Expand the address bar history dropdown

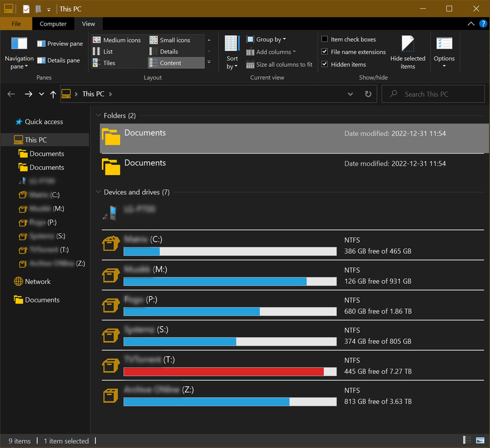(x=351, y=94)
